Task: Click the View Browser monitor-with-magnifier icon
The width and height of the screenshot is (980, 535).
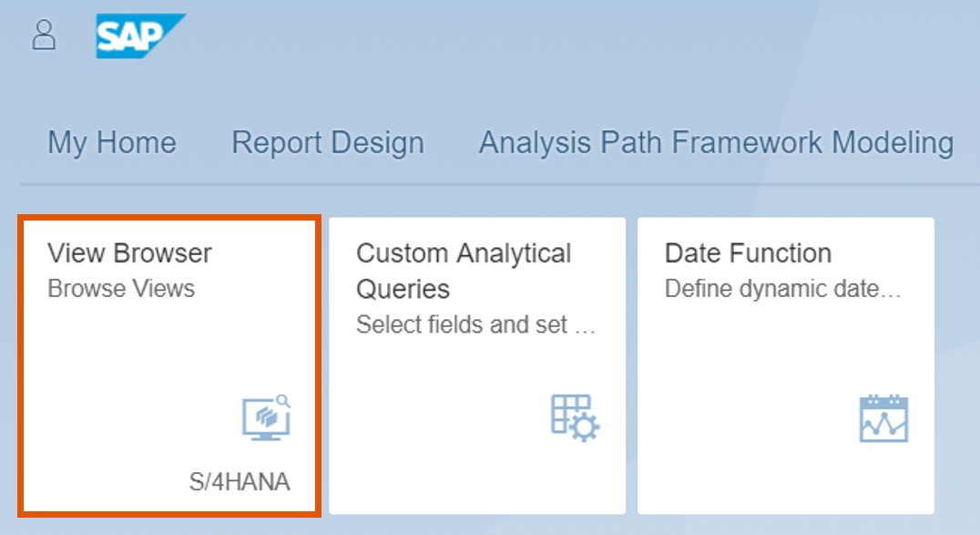Action: 267,417
